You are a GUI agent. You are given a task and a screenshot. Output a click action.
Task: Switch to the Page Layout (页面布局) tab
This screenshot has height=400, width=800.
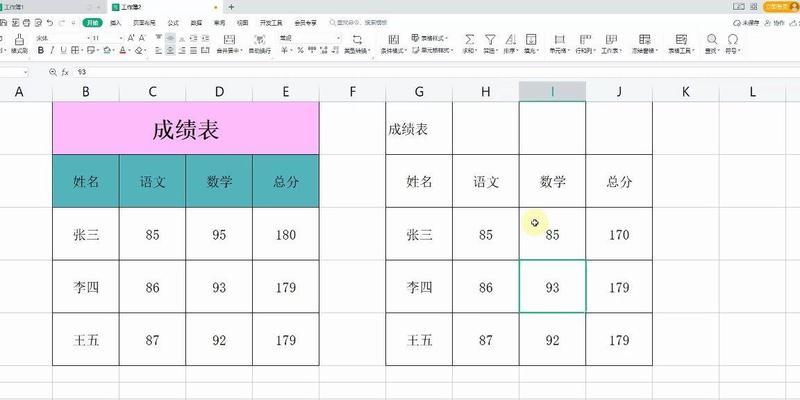click(144, 22)
